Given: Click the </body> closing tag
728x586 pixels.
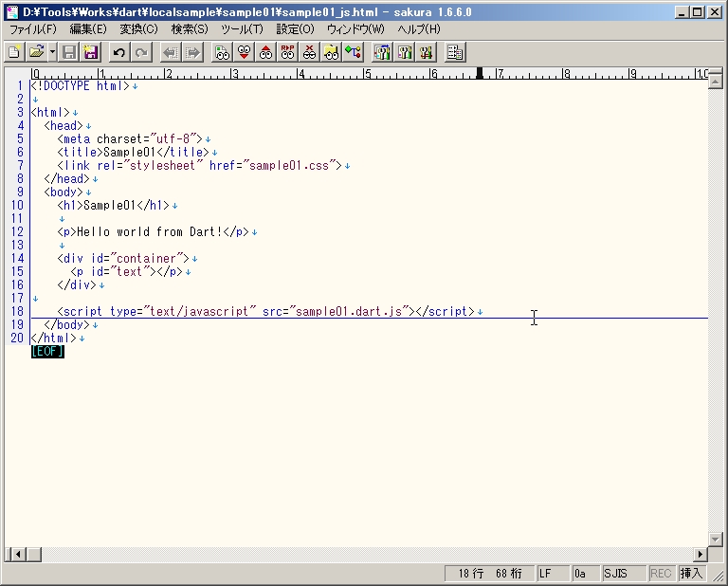Looking at the screenshot, I should (x=67, y=324).
